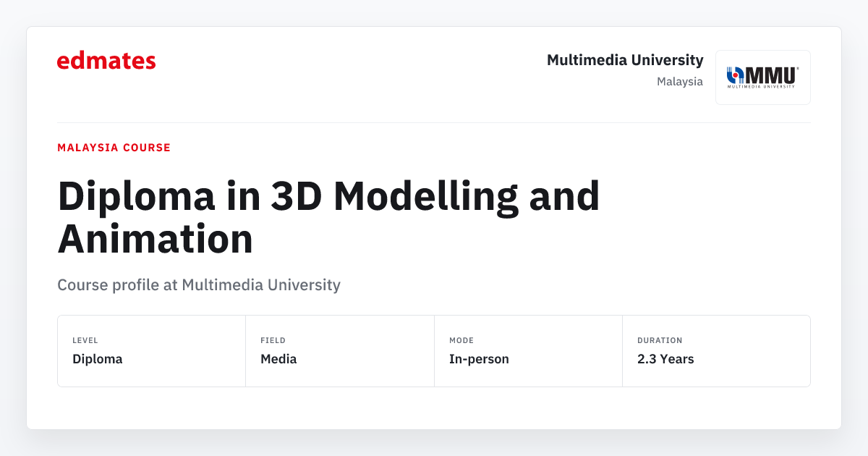
Task: Select the Multimedia University name
Action: tap(625, 60)
